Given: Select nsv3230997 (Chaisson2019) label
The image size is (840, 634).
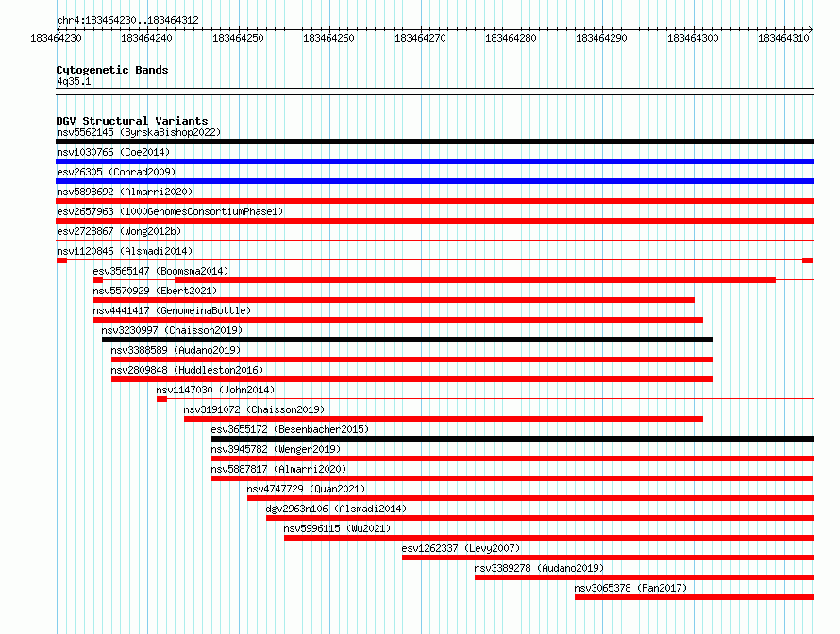Looking at the screenshot, I should point(172,330).
